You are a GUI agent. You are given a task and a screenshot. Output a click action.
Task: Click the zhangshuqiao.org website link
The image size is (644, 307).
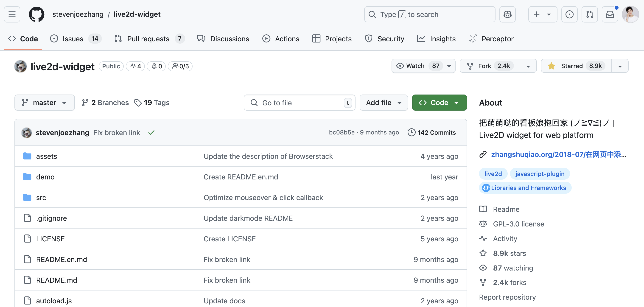coord(560,154)
